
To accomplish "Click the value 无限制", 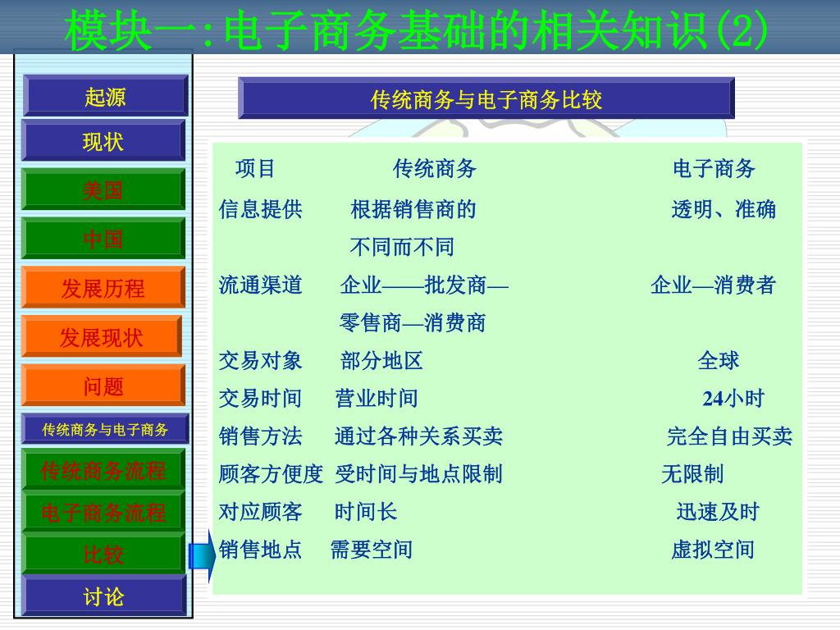I will pyautogui.click(x=692, y=474).
